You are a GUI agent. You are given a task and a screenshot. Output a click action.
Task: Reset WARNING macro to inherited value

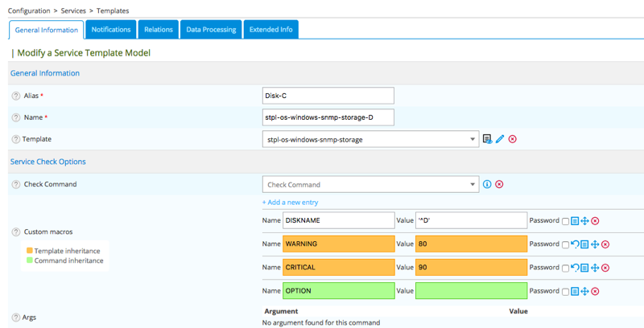tap(575, 244)
